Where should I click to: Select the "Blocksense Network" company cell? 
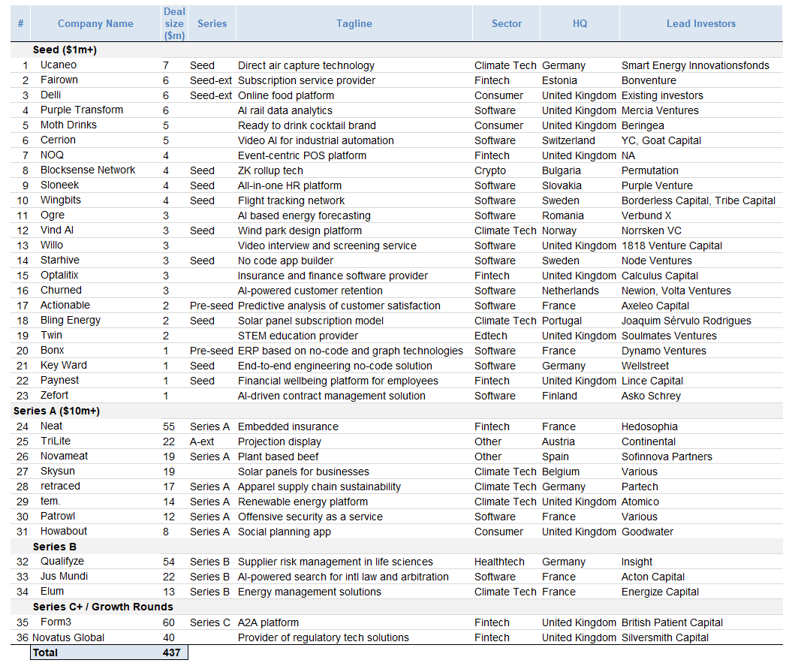pos(88,170)
